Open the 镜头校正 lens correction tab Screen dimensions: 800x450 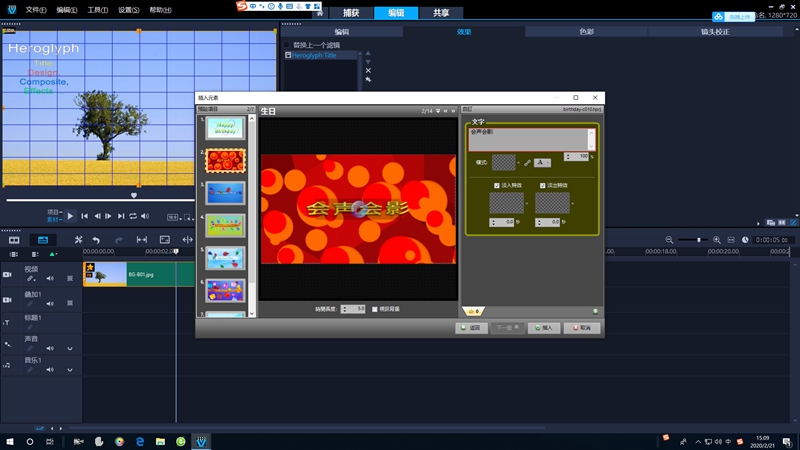pyautogui.click(x=715, y=32)
